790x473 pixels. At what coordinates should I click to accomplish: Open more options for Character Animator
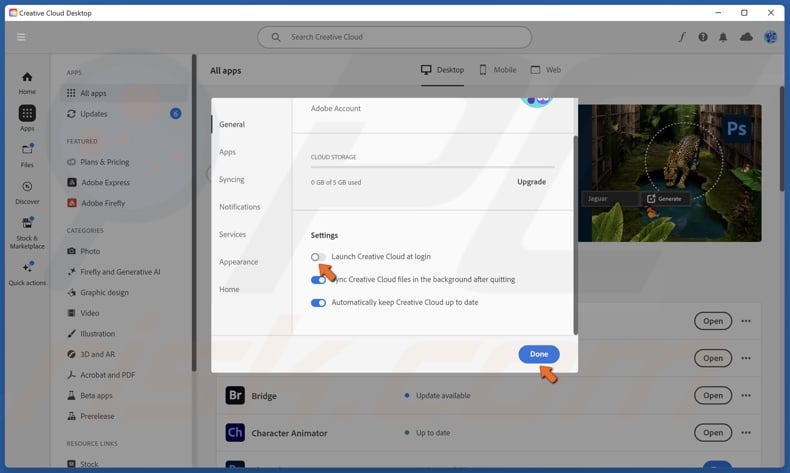[745, 433]
